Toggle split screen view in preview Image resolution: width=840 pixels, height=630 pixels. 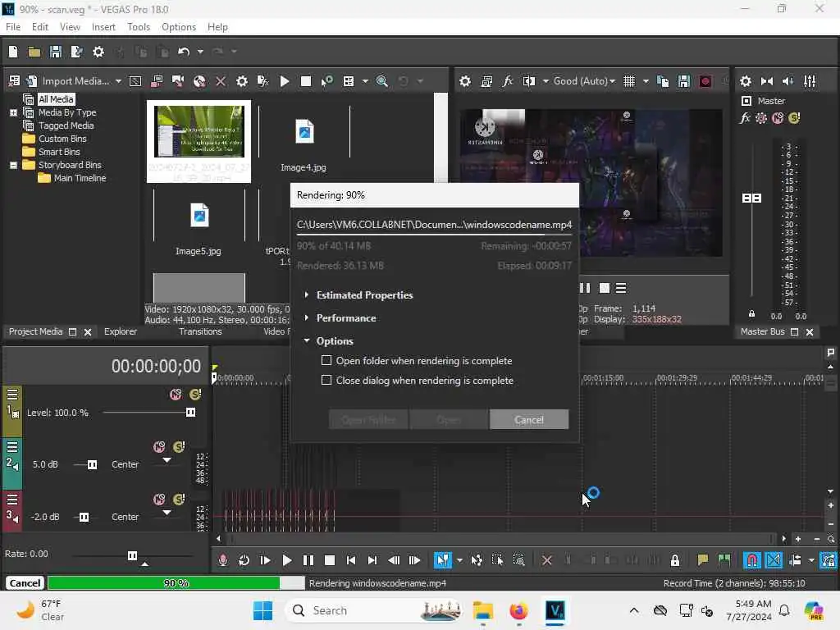click(x=529, y=81)
